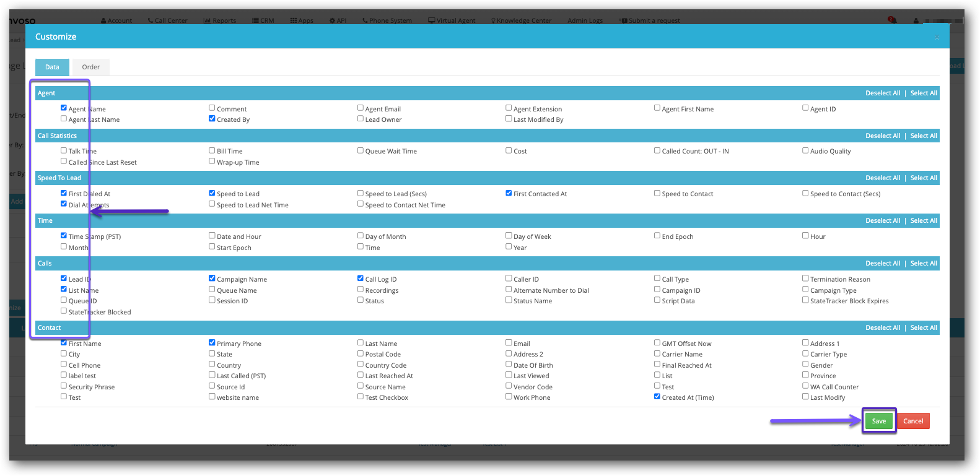The height and width of the screenshot is (476, 980).
Task: Switch to the Order tab
Action: click(x=91, y=67)
